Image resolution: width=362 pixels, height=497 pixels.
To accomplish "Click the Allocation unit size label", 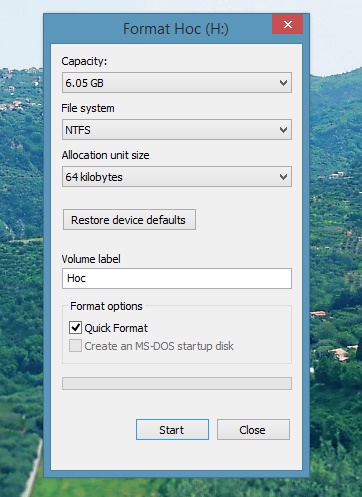I will pyautogui.click(x=105, y=155).
